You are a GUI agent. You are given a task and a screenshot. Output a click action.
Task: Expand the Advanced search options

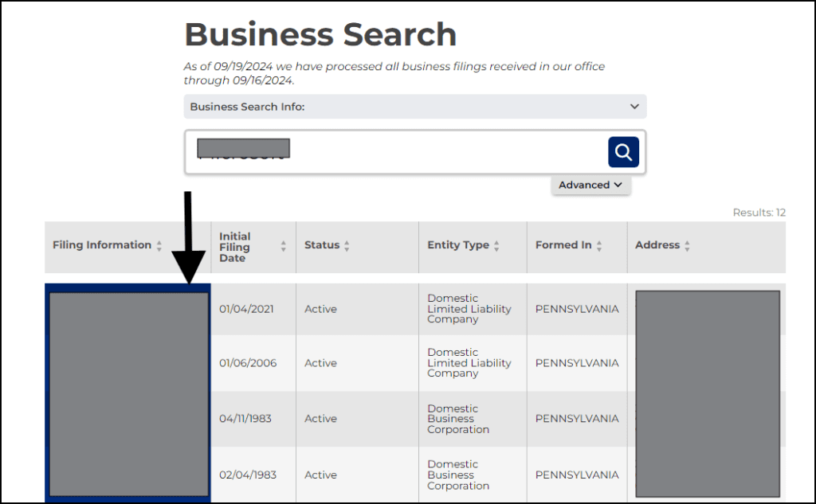pos(590,185)
